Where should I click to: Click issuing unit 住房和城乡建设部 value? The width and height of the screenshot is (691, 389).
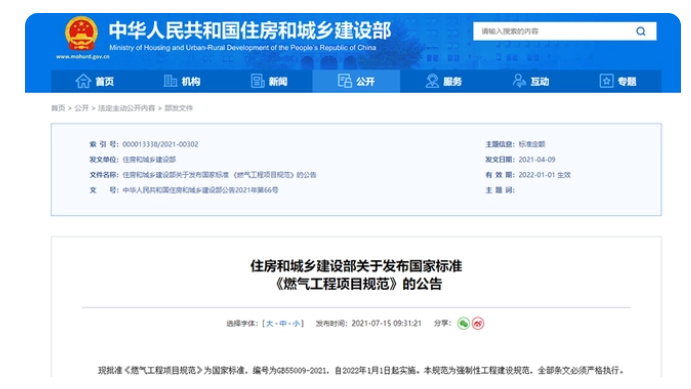tap(149, 159)
